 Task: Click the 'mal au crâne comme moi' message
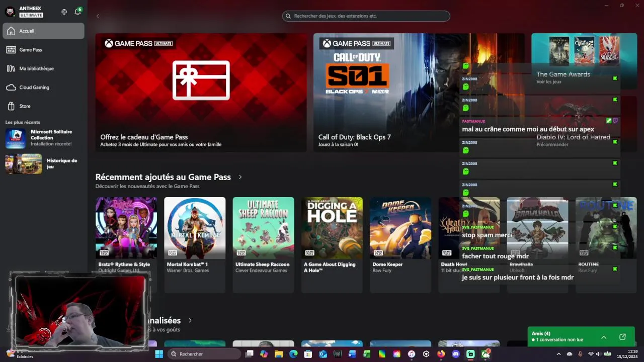[528, 129]
